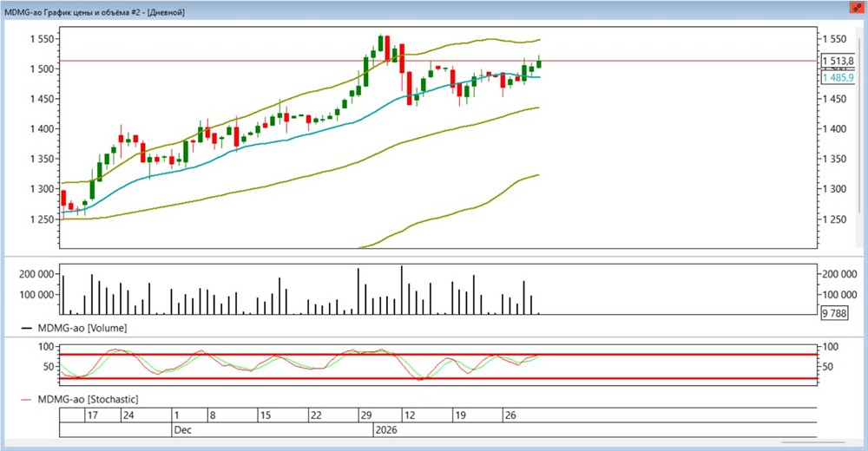Click the 1 250 label on left price axis

coord(42,219)
